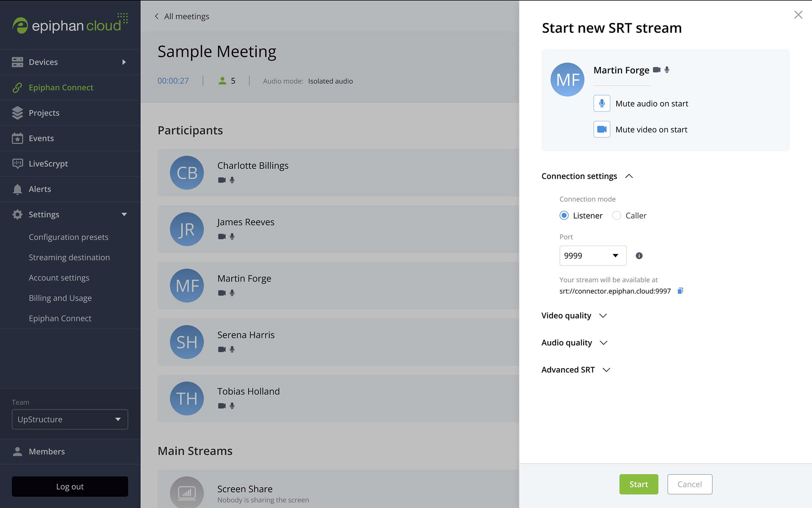812x508 pixels.
Task: Click the Epiphan Connect link icon
Action: (x=17, y=87)
